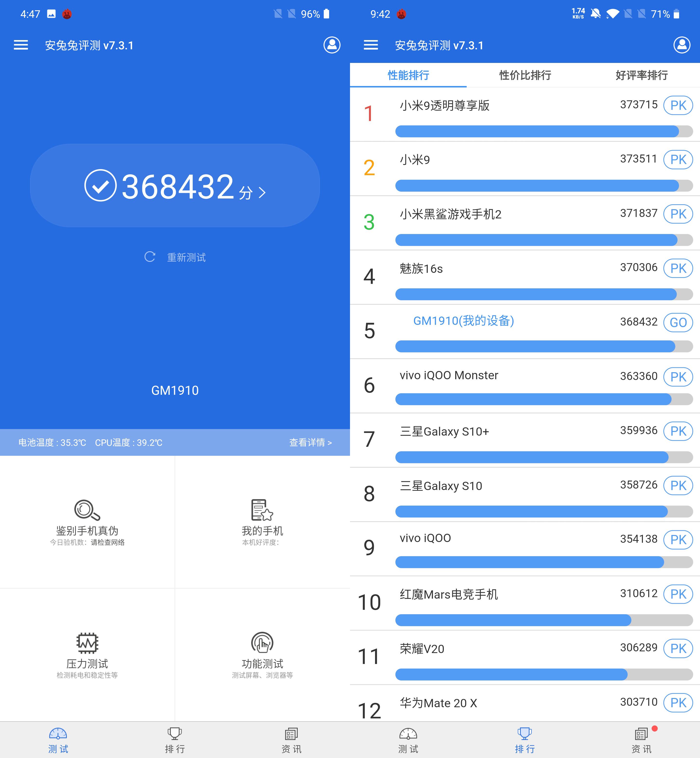This screenshot has width=700, height=758.
Task: Open 查看详情 > temperature details
Action: coord(311,442)
